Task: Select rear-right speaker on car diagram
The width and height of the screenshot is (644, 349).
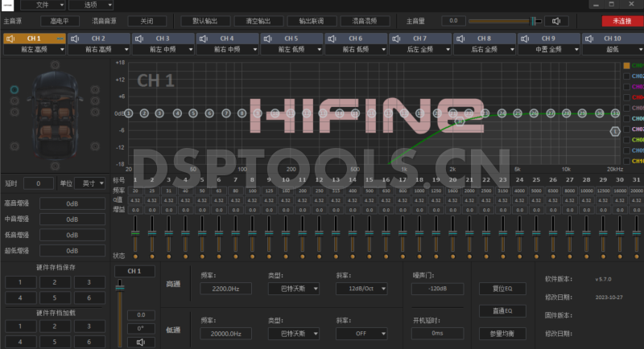Action: (95, 146)
